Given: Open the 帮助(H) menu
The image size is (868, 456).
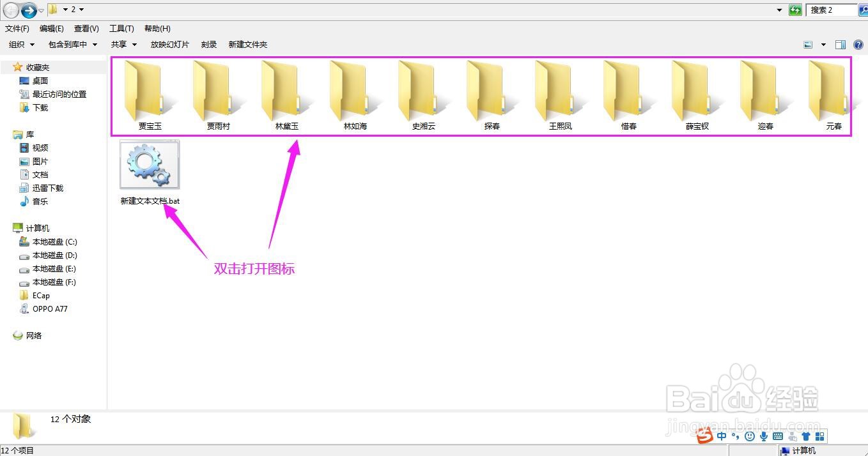Looking at the screenshot, I should tap(157, 29).
